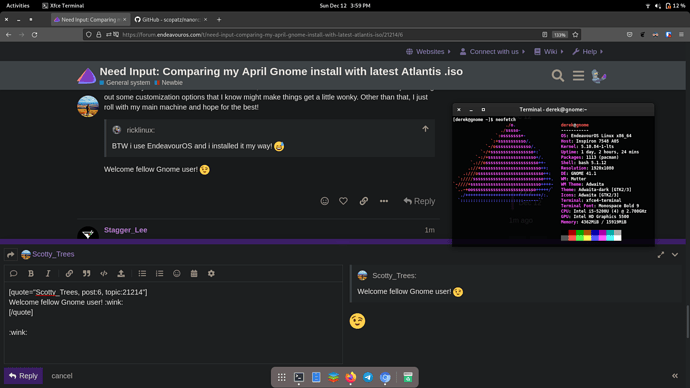Open the emoji picker in composer toolbar
690x388 pixels.
pyautogui.click(x=176, y=273)
